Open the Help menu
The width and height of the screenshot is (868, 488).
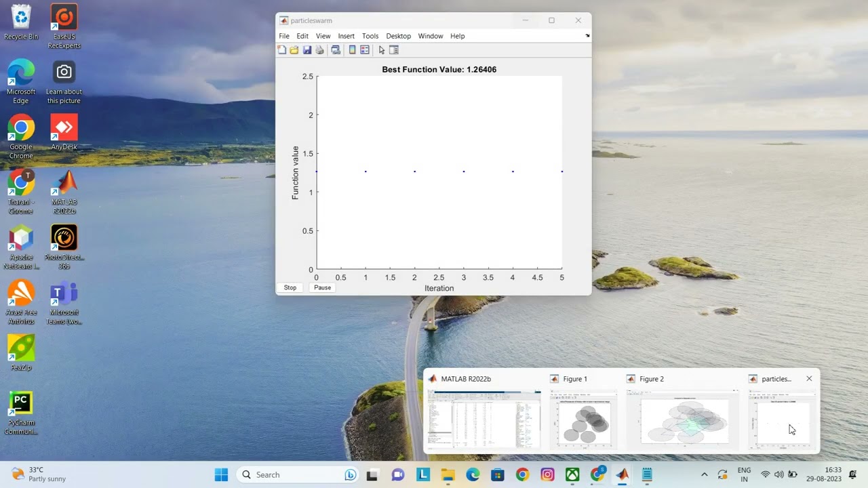(x=458, y=36)
